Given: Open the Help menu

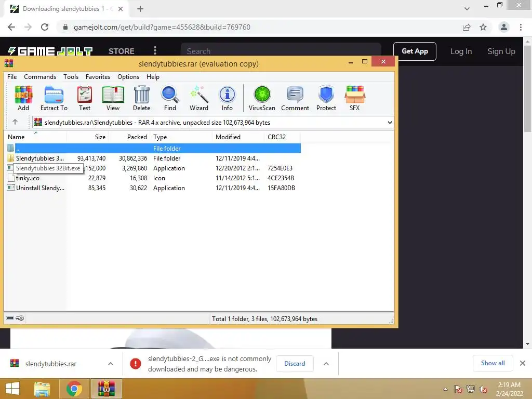Looking at the screenshot, I should click(153, 77).
